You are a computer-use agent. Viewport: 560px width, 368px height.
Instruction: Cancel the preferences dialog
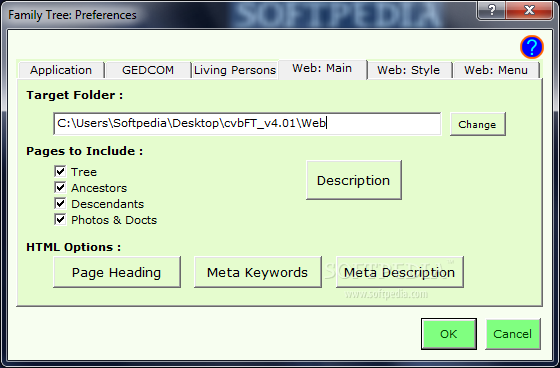(512, 334)
